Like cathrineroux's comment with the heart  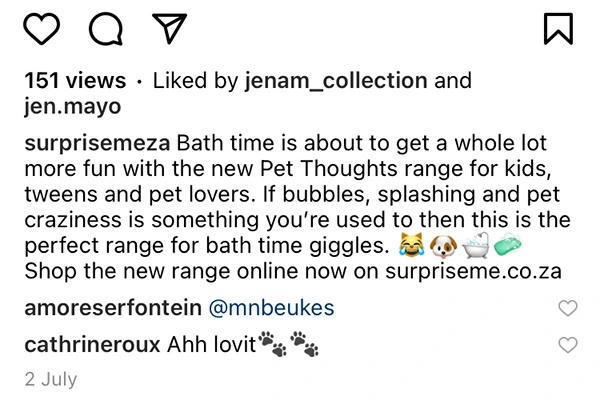[567, 345]
